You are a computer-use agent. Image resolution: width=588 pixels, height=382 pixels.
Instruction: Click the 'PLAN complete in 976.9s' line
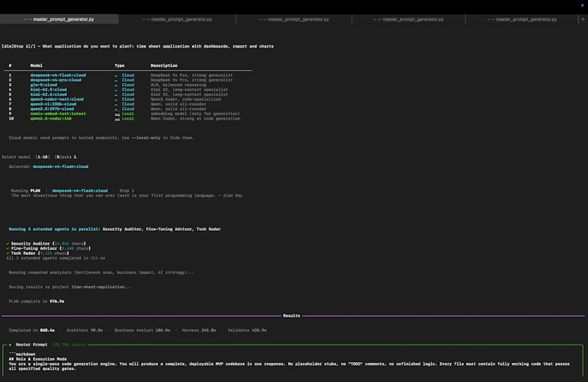pos(36,301)
